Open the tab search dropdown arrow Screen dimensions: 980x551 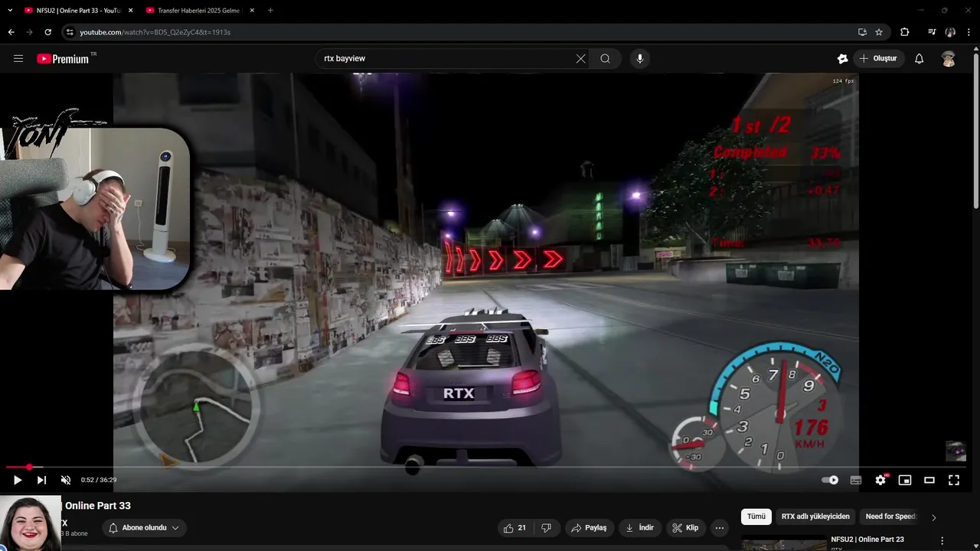[x=10, y=11]
